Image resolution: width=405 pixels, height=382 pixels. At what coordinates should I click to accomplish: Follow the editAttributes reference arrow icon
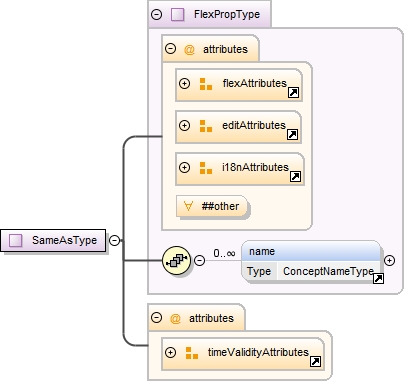292,134
